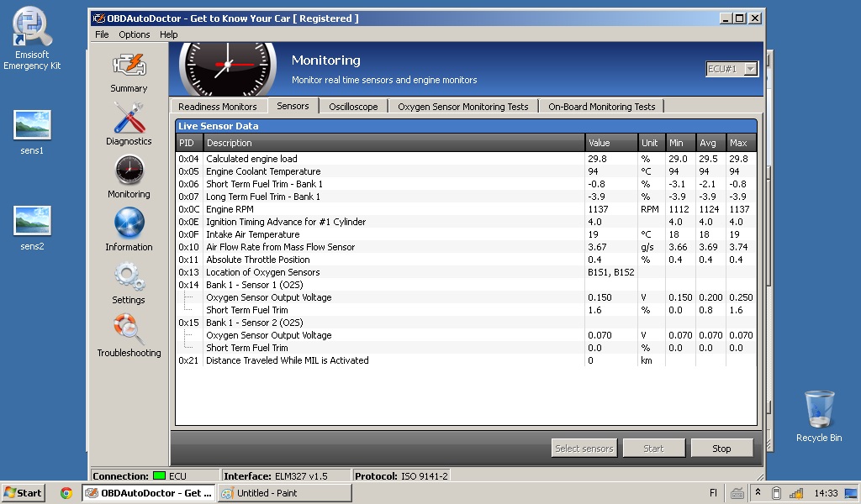Image resolution: width=861 pixels, height=504 pixels.
Task: Switch to Oxygen Sensor Monitoring Tests tab
Action: point(463,107)
